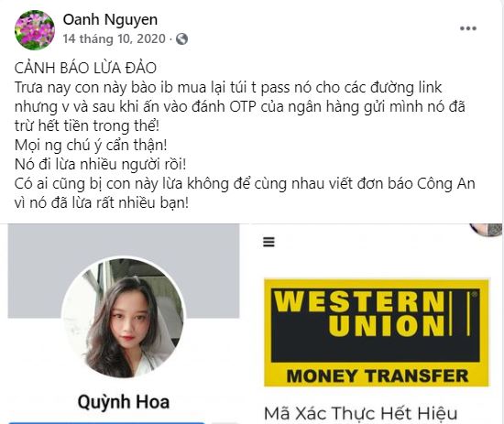Click the line Mọi ng chú ý cẩn thận!

click(91, 146)
